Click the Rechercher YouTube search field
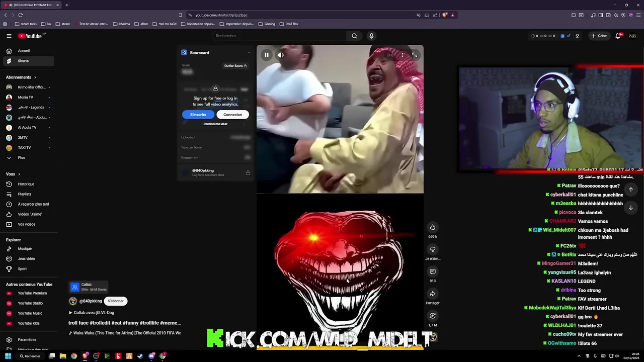 pos(279,36)
